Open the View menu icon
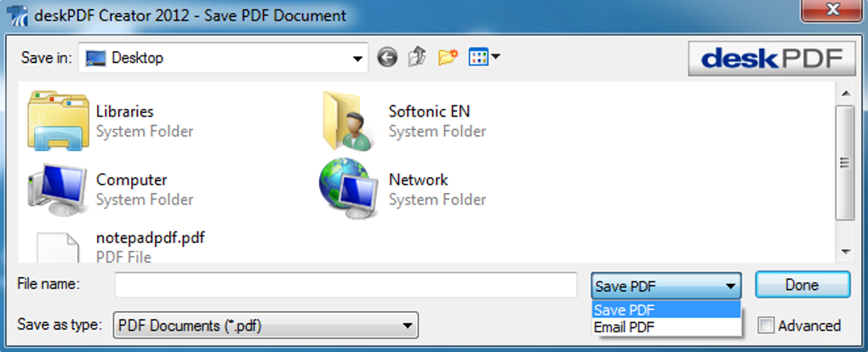Viewport: 868px width, 352px height. pos(484,57)
